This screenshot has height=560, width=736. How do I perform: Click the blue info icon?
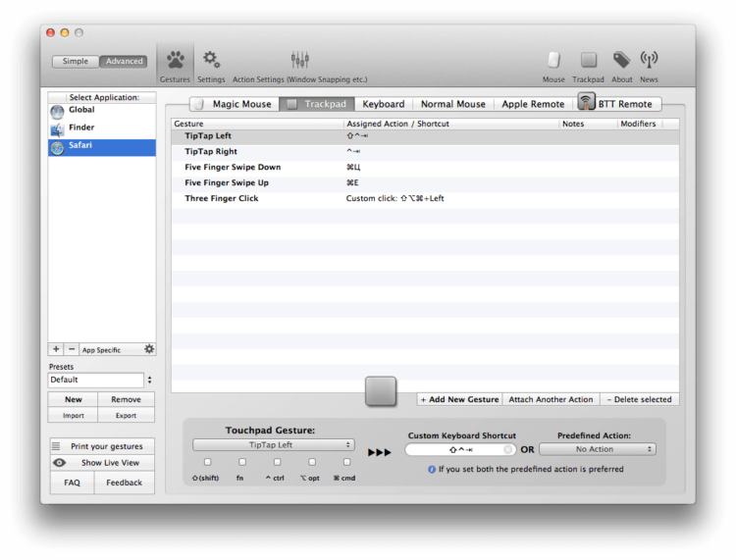[x=432, y=470]
